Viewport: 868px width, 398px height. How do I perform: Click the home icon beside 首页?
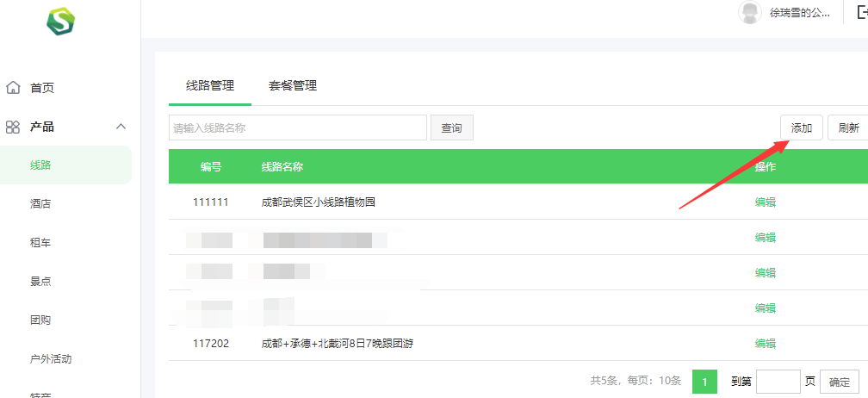pyautogui.click(x=13, y=88)
